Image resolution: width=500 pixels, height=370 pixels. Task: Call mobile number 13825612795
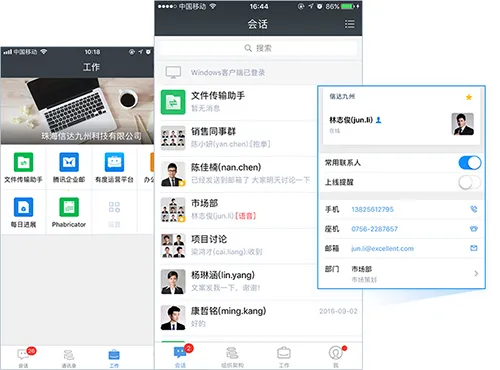pyautogui.click(x=372, y=209)
